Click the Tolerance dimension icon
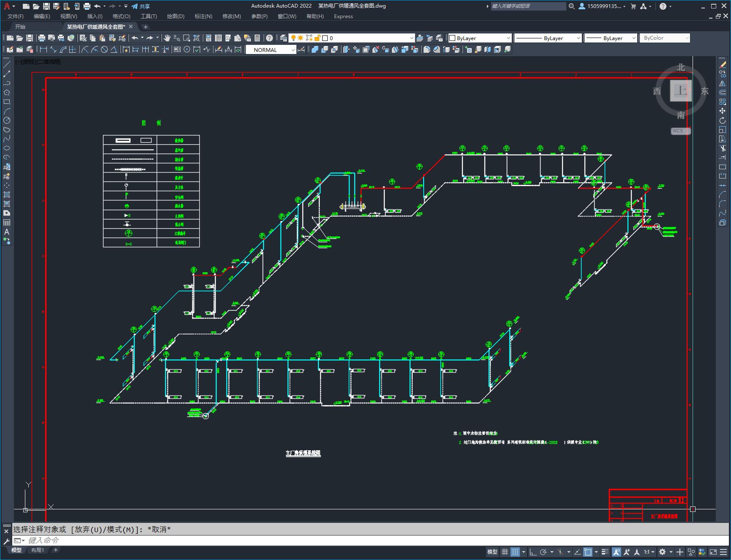731x560 pixels. tap(177, 50)
